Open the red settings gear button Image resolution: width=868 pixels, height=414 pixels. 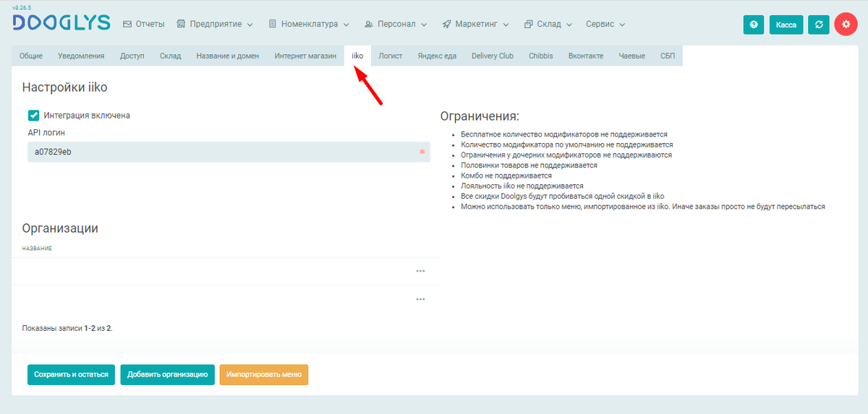tap(846, 24)
